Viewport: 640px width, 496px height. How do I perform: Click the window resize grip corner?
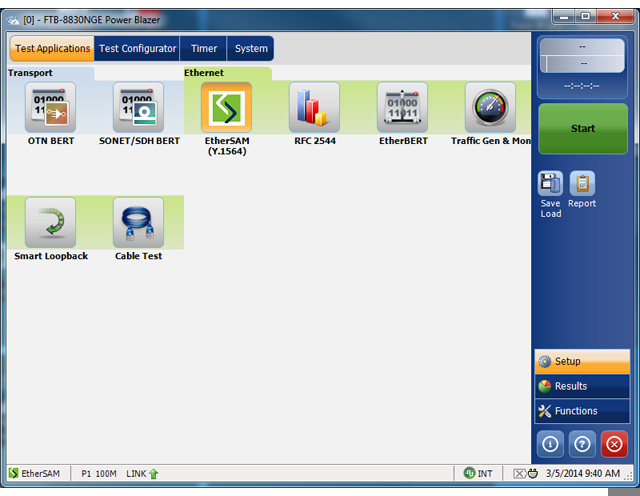coord(629,476)
